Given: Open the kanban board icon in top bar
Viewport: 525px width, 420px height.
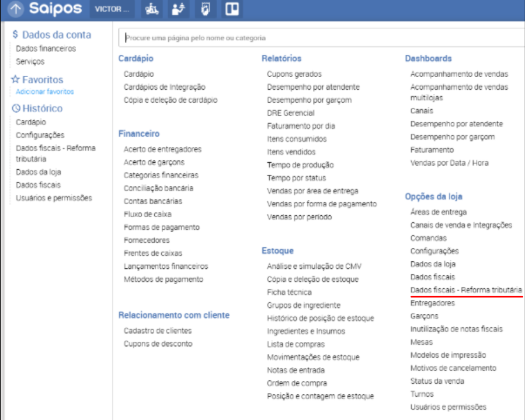Looking at the screenshot, I should tap(232, 9).
